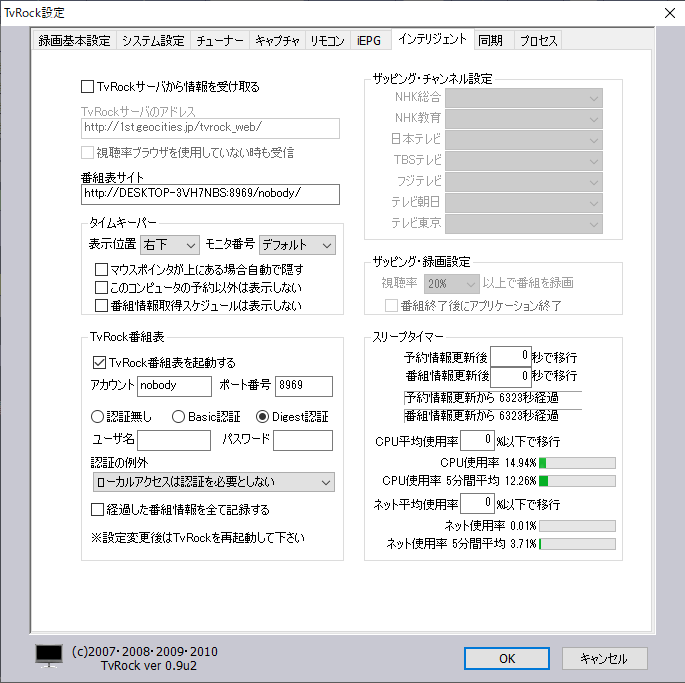
Task: Open the リモコン tab
Action: [x=328, y=41]
